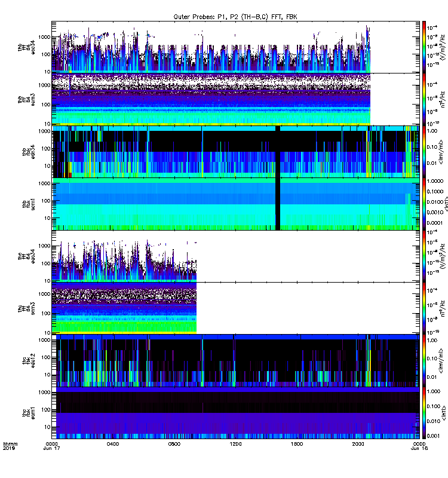This screenshot has height=478, width=448.
Task: Click the black data gap in thb fbk edc34
Action: click(x=278, y=152)
